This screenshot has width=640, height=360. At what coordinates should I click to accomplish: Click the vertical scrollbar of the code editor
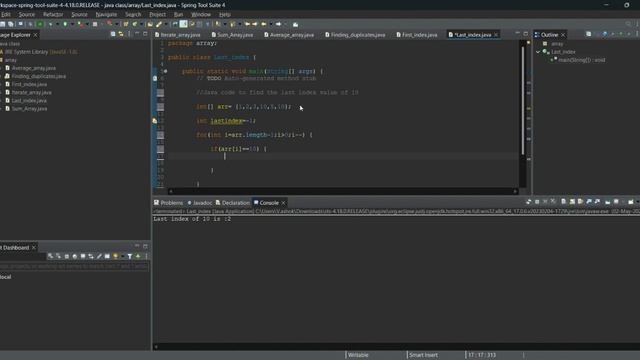tap(522, 100)
